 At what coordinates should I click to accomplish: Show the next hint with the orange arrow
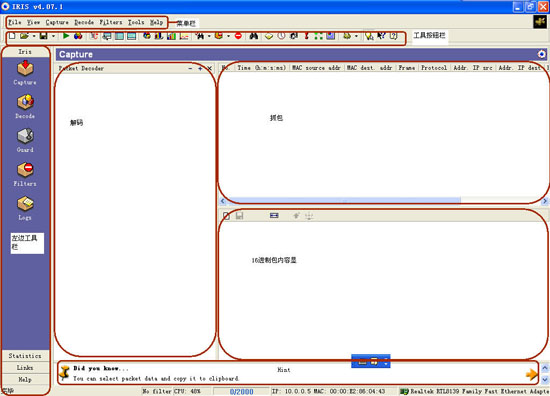click(531, 374)
